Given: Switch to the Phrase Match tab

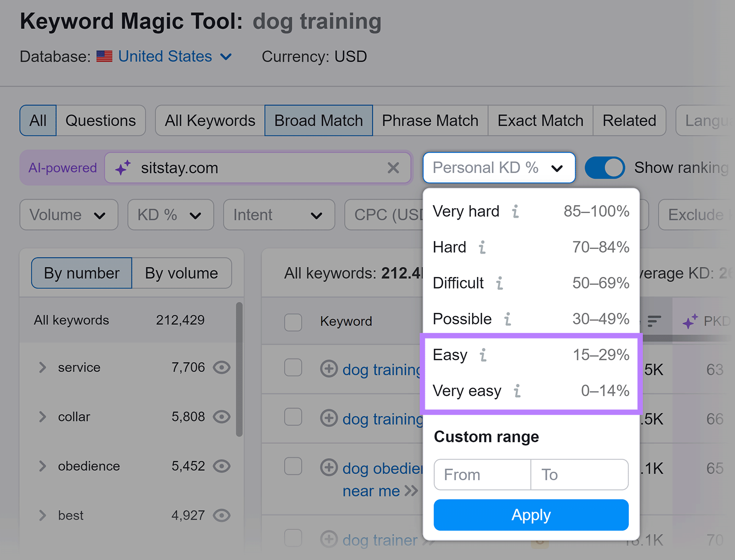Looking at the screenshot, I should coord(430,121).
